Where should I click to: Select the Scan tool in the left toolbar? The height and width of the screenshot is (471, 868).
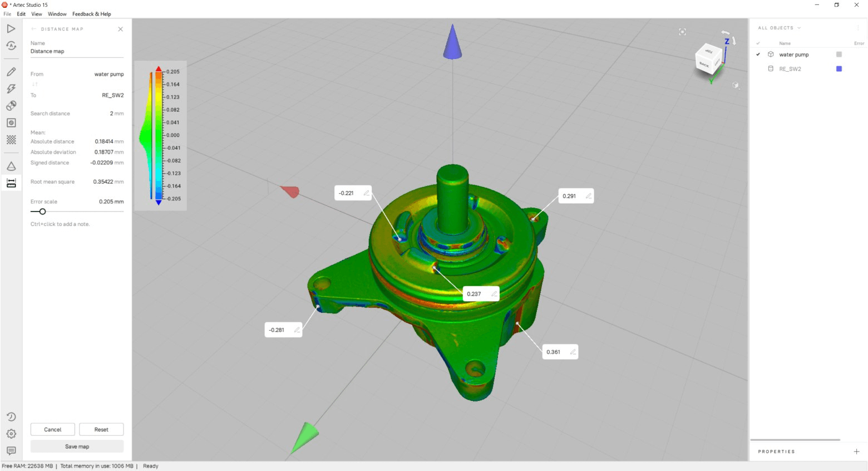click(11, 28)
